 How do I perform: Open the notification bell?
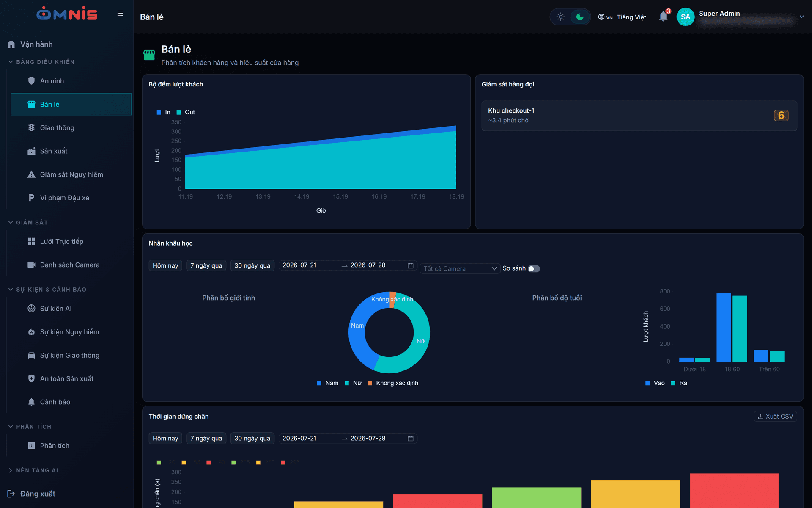click(663, 17)
